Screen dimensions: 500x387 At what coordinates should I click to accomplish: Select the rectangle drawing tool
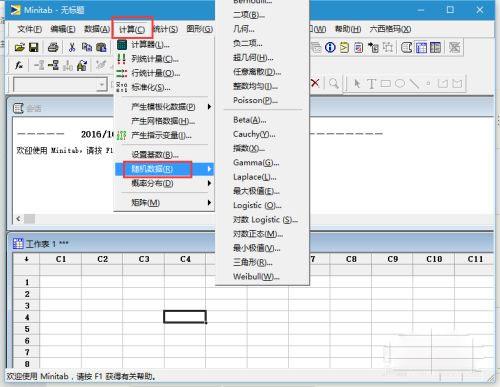(386, 83)
